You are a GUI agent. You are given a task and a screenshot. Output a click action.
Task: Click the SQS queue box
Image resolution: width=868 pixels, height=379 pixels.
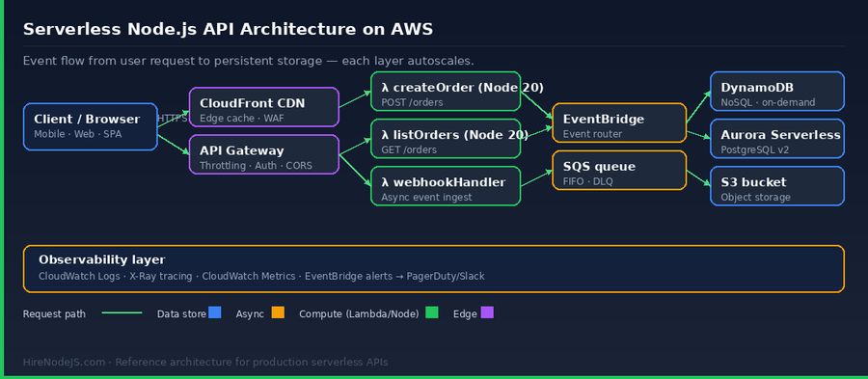point(619,171)
